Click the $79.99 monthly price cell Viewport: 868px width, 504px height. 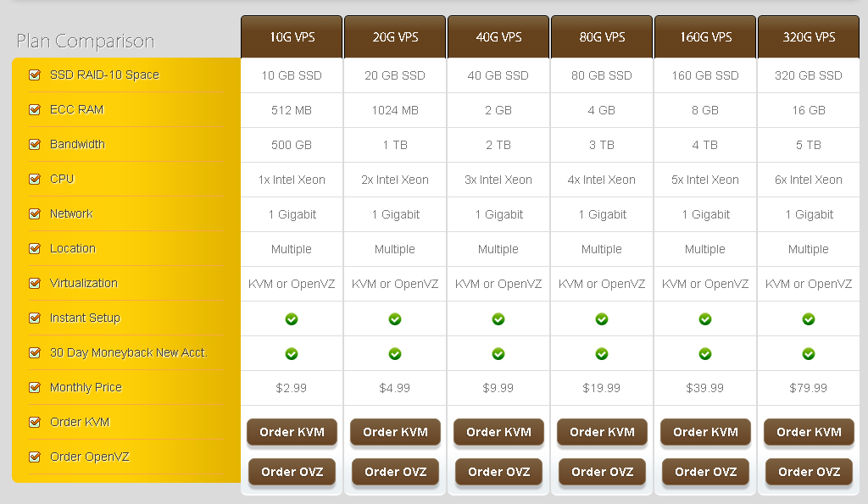(x=809, y=388)
